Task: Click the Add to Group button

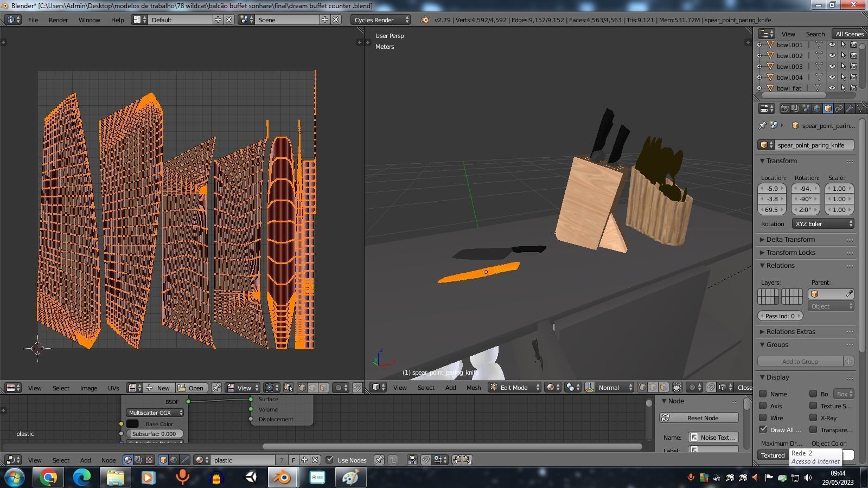Action: click(800, 362)
